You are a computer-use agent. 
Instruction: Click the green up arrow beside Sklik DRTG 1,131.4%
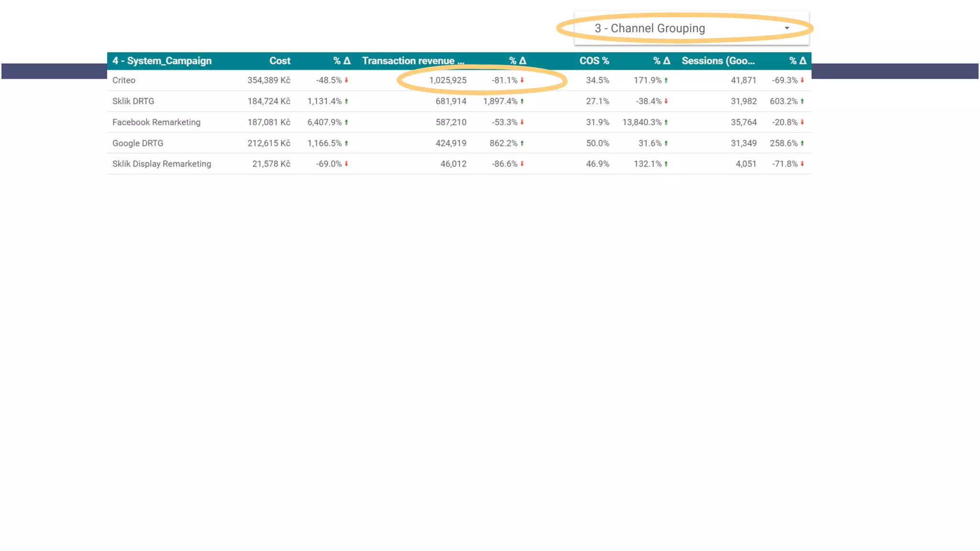(346, 101)
